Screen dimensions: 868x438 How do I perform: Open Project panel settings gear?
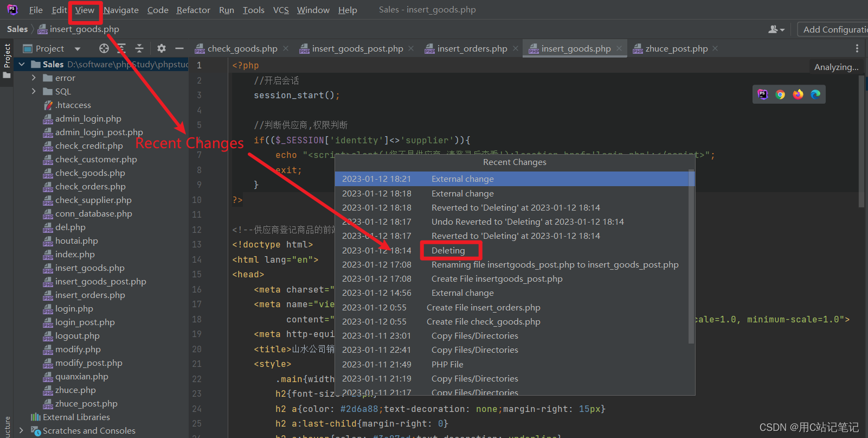(x=162, y=48)
